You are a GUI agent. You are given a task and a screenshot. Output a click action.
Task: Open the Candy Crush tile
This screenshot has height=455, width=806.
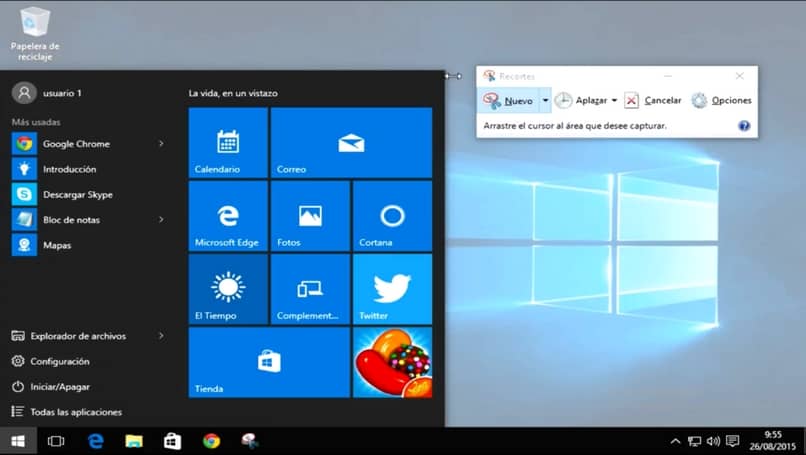[x=392, y=362]
